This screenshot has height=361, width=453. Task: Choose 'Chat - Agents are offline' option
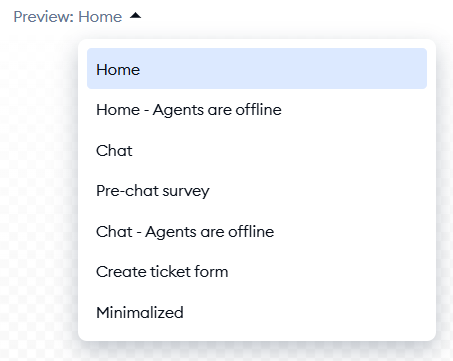pos(257,232)
